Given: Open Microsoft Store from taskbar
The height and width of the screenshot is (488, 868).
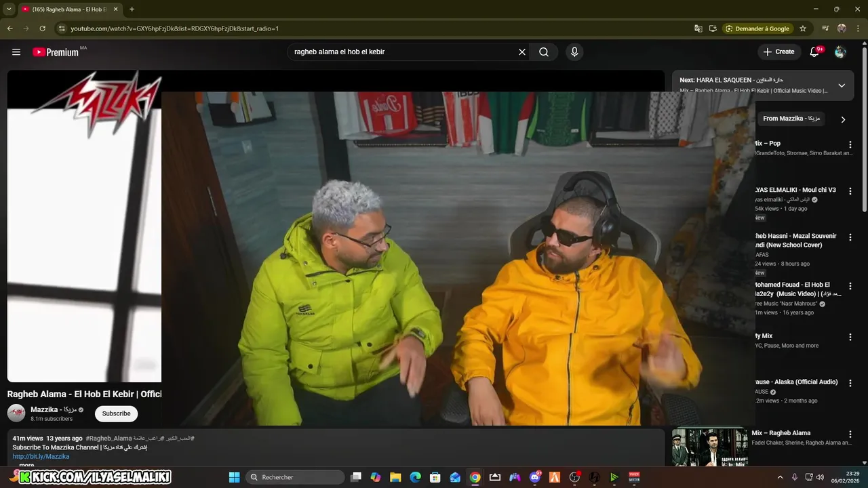Looking at the screenshot, I should click(435, 477).
